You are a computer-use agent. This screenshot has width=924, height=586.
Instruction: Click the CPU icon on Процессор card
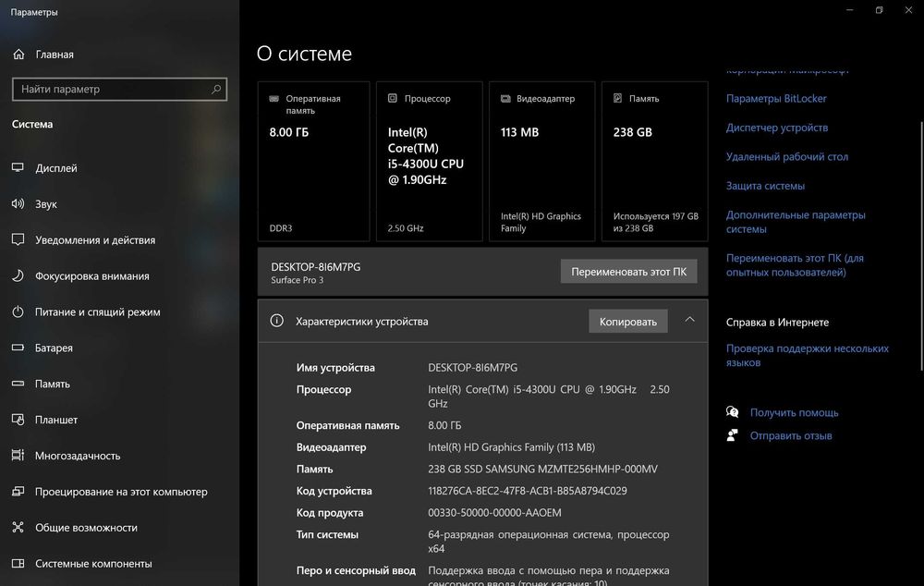[393, 98]
